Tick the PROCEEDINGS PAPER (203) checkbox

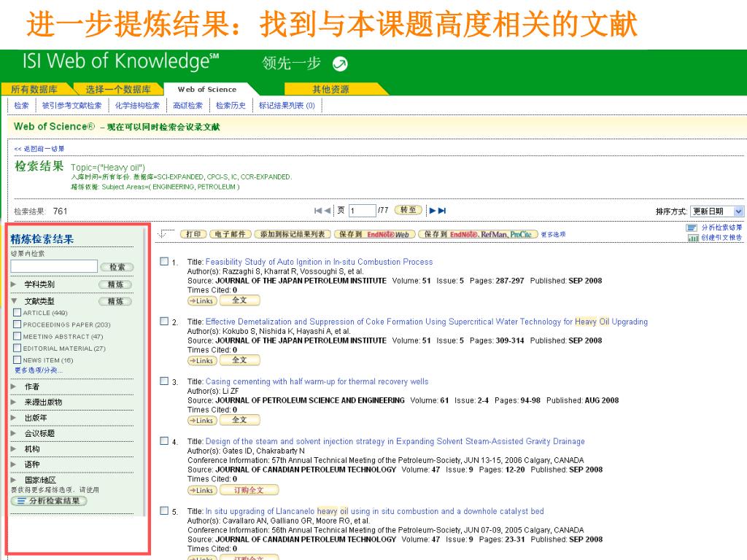point(18,324)
